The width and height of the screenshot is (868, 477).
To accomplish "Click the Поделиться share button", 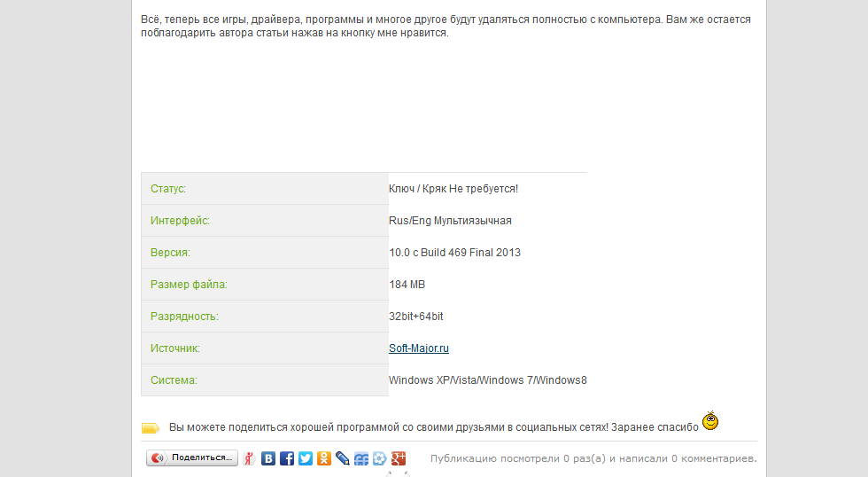I will (192, 457).
